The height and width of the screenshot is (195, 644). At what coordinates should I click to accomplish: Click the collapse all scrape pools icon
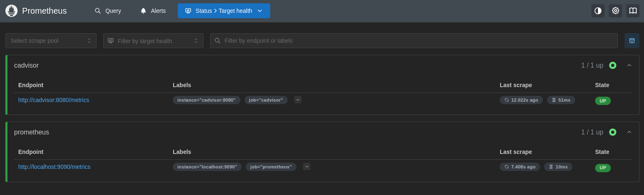pos(632,41)
